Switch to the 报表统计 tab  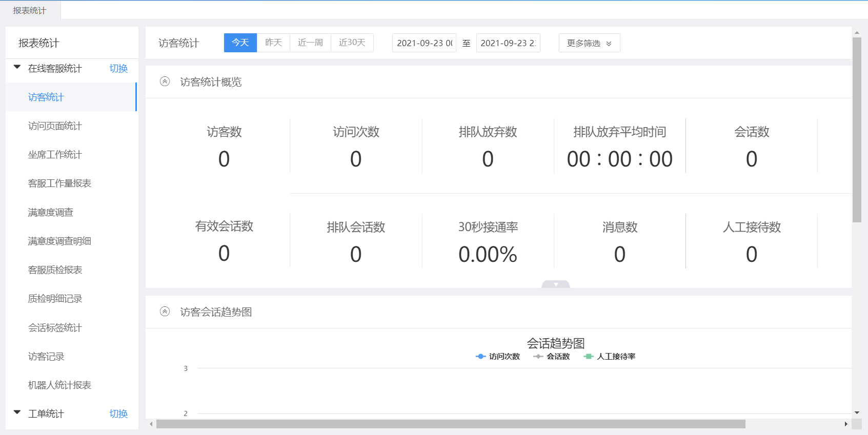click(30, 10)
